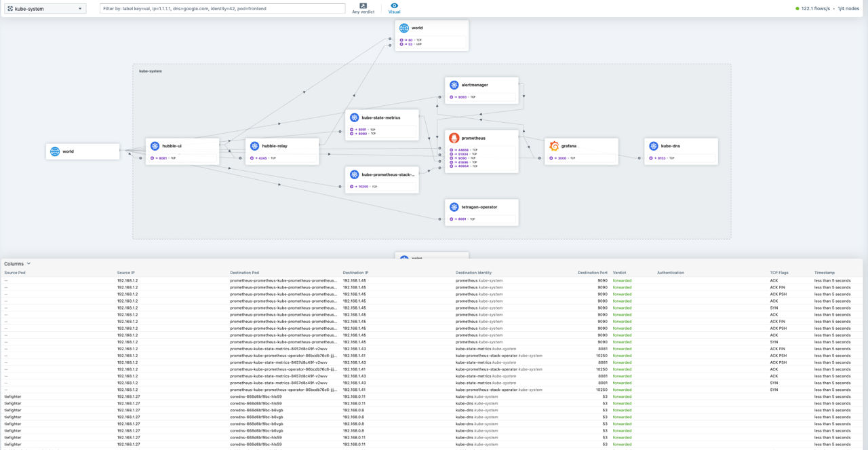Open the kube-system namespace dropdown
The image size is (868, 450).
(x=45, y=9)
